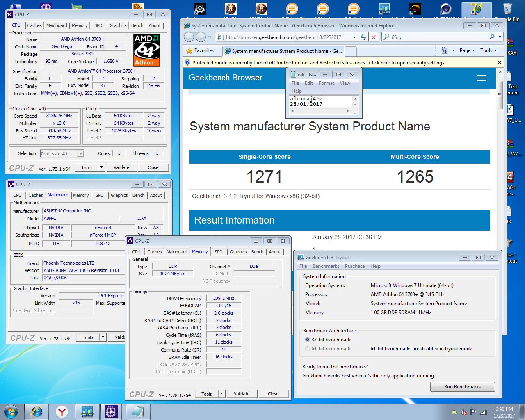Switch to Geekbench in the taskbar
Screen dimensions: 525x420
tap(87, 411)
